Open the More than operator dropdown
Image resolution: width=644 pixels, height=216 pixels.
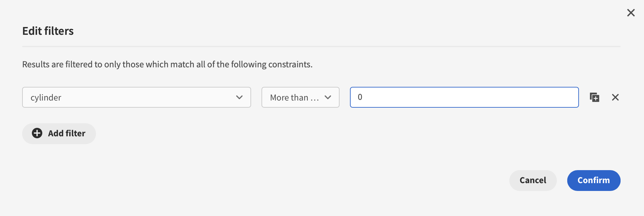300,97
